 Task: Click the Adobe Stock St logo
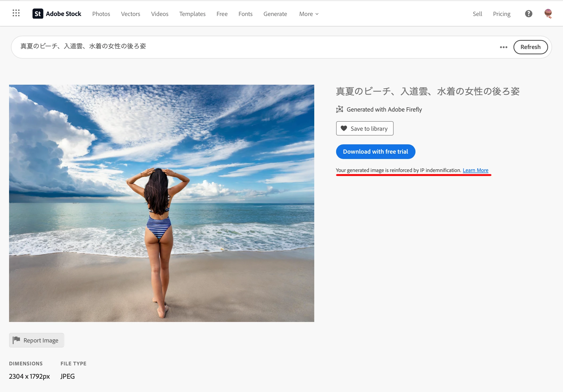pos(38,14)
